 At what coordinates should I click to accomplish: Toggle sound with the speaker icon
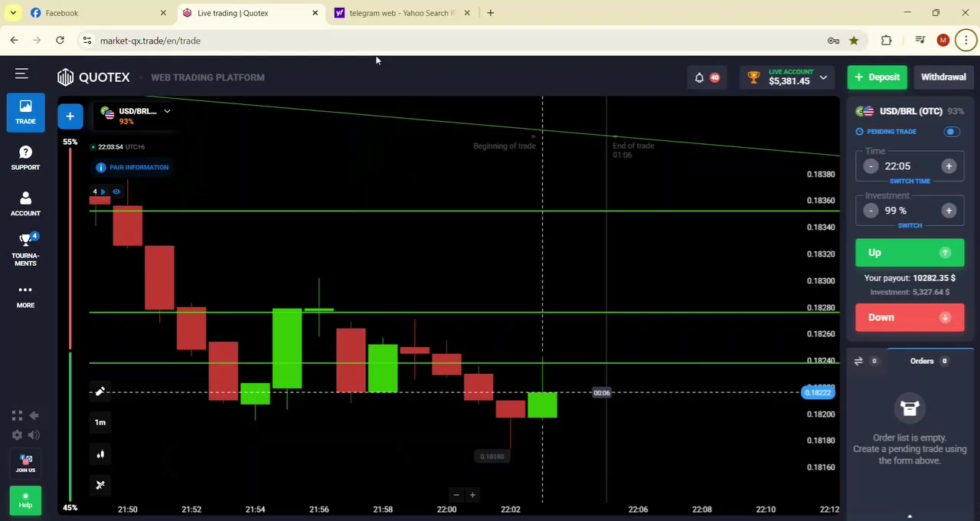pyautogui.click(x=34, y=435)
